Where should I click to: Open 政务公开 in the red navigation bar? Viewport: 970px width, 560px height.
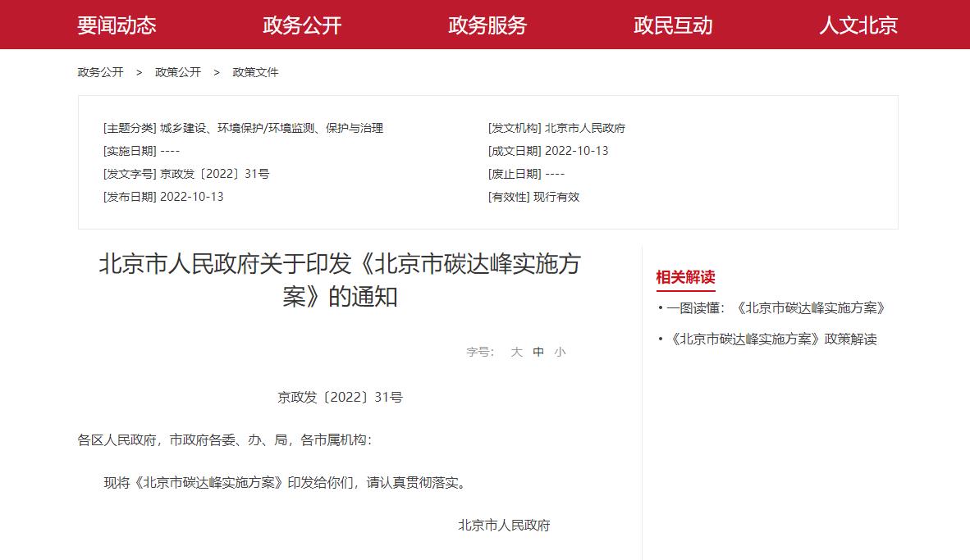(x=302, y=25)
